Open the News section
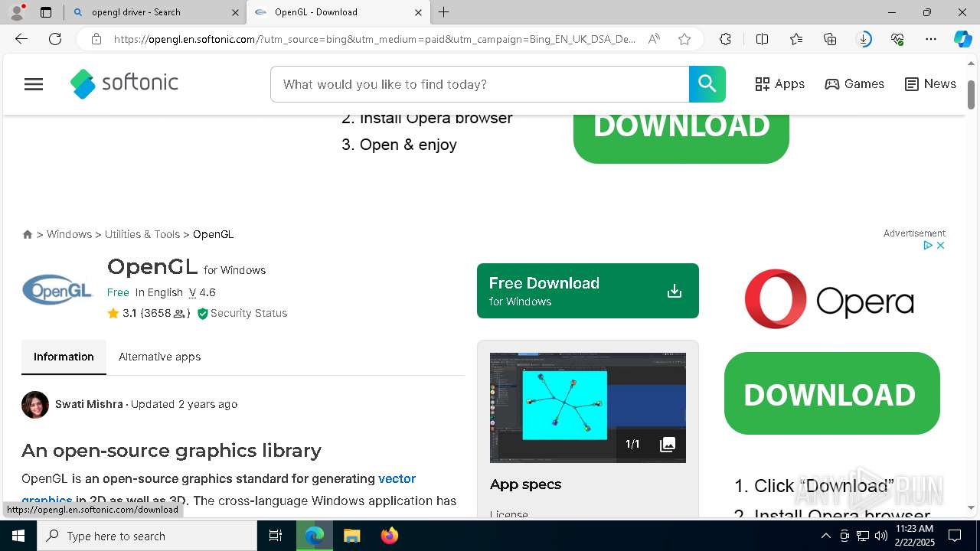Image resolution: width=980 pixels, height=551 pixels. pos(930,84)
